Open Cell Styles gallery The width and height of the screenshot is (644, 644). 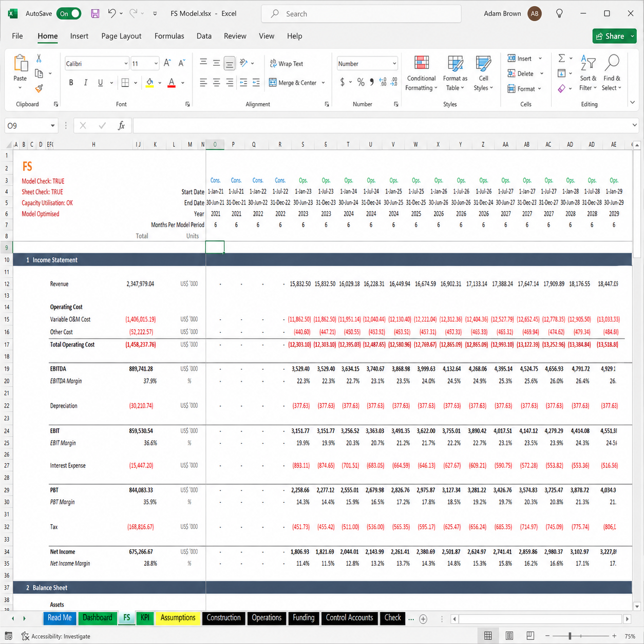click(483, 73)
